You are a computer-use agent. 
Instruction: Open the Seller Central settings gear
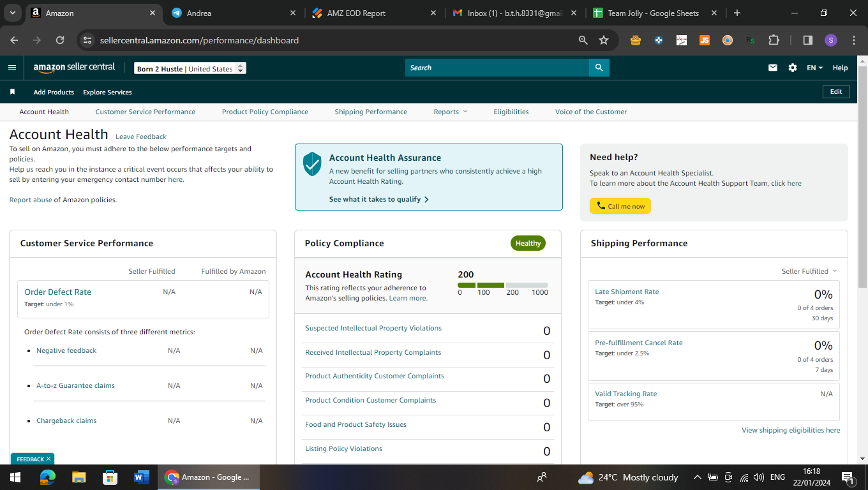click(x=793, y=68)
